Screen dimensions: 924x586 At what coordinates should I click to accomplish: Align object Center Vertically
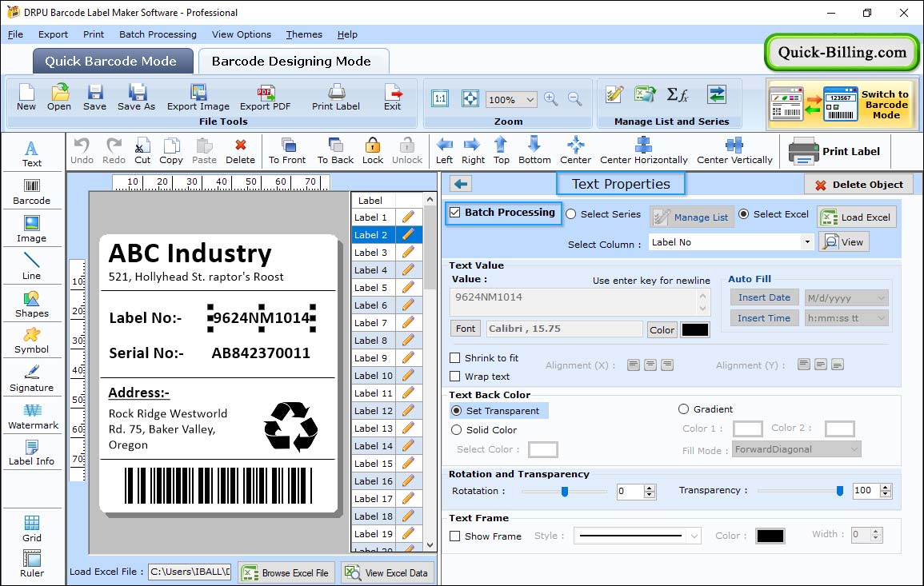coord(734,151)
